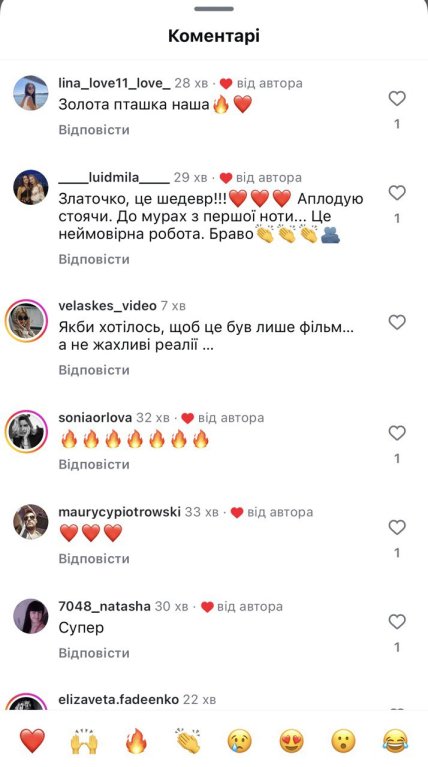Send raised hands quick reaction emoji
428x767 pixels.
(x=84, y=741)
